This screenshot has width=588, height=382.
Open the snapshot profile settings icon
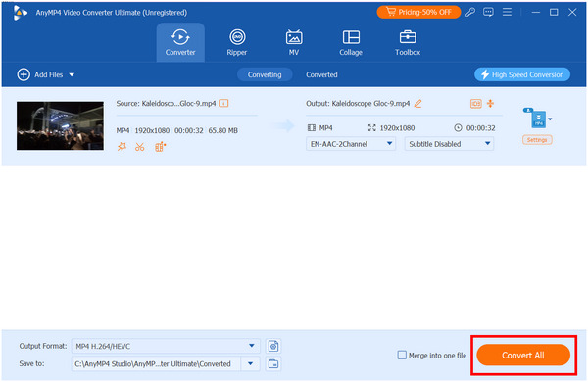(273, 346)
